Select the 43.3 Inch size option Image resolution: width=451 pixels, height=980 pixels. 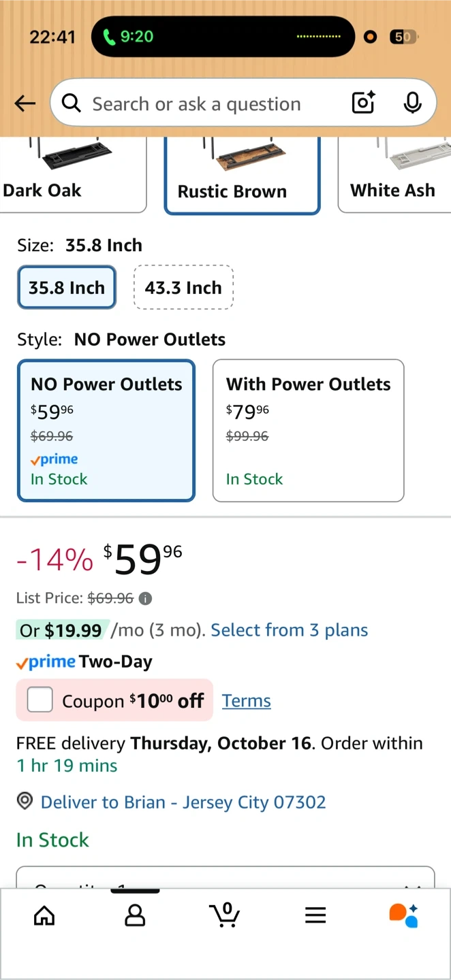[183, 287]
